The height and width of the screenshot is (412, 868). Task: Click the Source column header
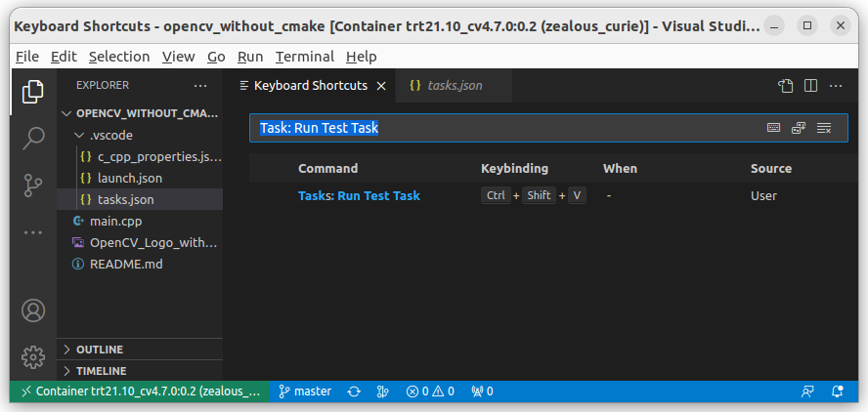[x=771, y=168]
